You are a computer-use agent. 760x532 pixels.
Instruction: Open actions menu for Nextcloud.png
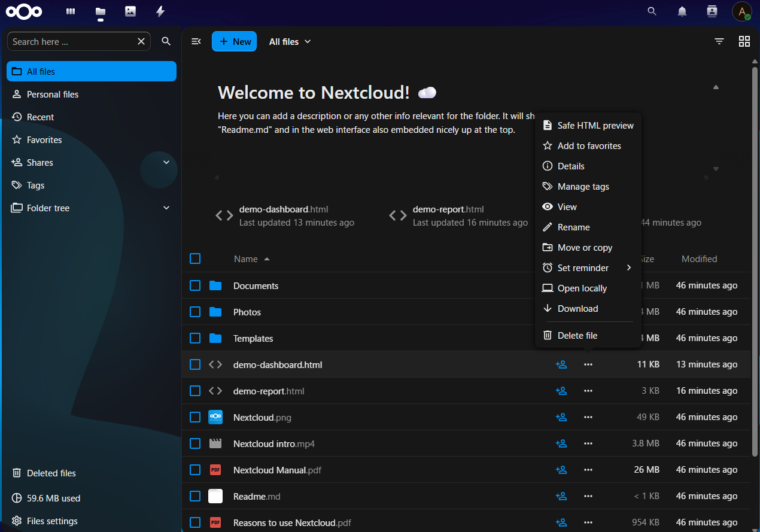coord(588,417)
